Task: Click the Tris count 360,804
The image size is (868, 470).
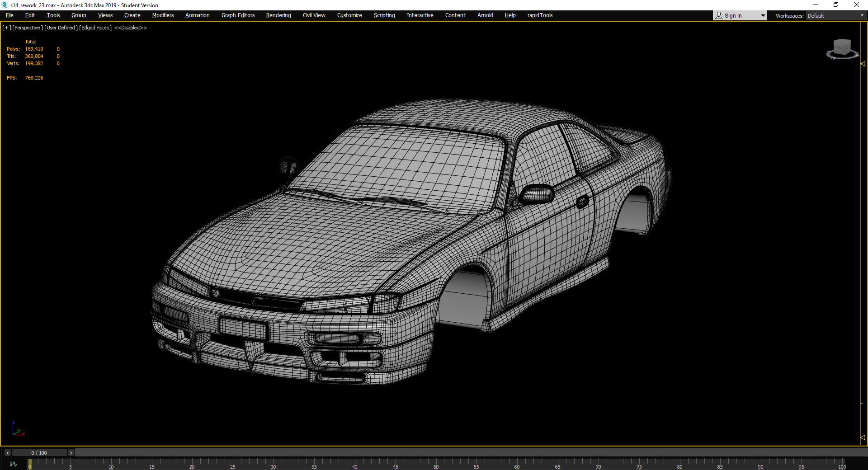Action: (x=34, y=56)
